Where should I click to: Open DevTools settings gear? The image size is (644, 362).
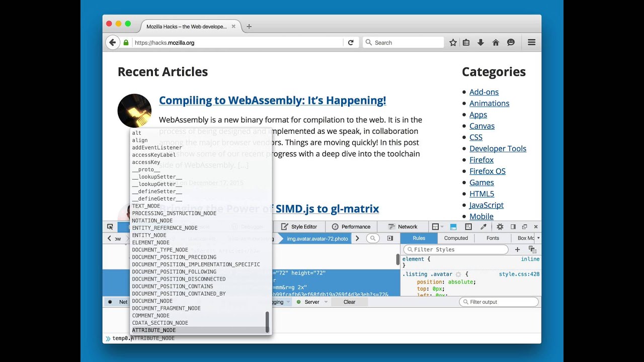[500, 227]
